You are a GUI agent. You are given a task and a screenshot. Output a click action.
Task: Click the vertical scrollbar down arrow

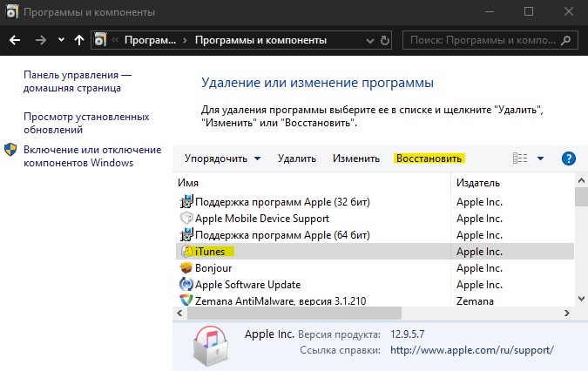(x=581, y=299)
